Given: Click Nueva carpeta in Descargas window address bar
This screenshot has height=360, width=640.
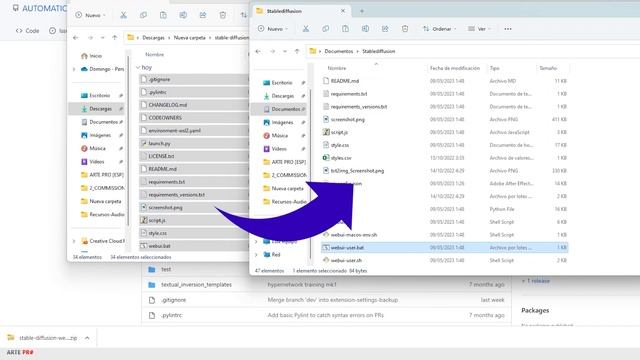Looking at the screenshot, I should [x=190, y=38].
